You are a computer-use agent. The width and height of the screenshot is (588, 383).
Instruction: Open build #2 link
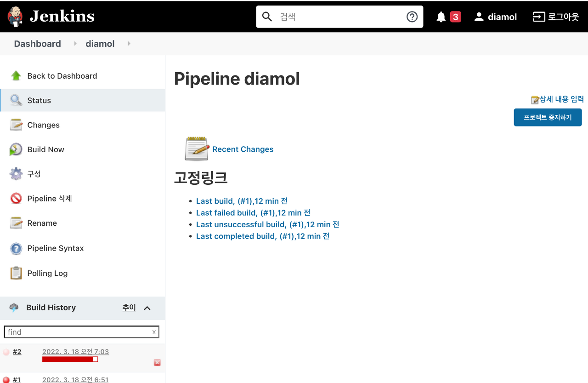(x=17, y=352)
